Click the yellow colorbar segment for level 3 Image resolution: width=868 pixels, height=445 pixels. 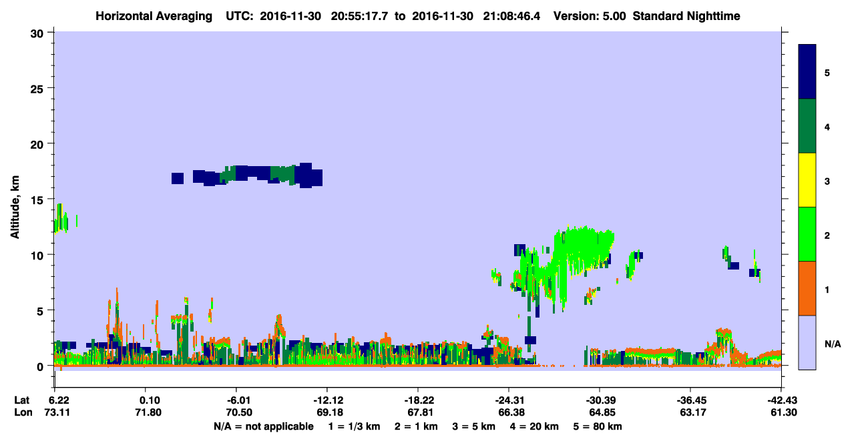point(807,179)
